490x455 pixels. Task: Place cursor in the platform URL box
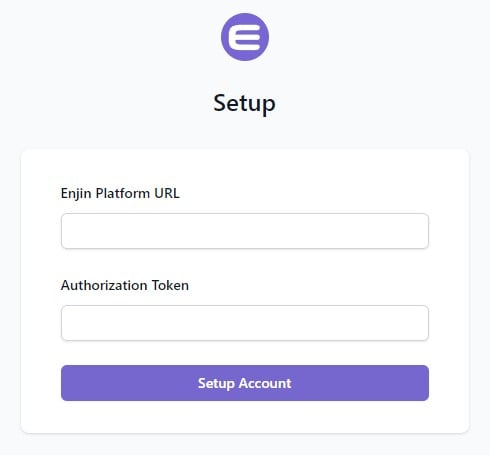[245, 231]
